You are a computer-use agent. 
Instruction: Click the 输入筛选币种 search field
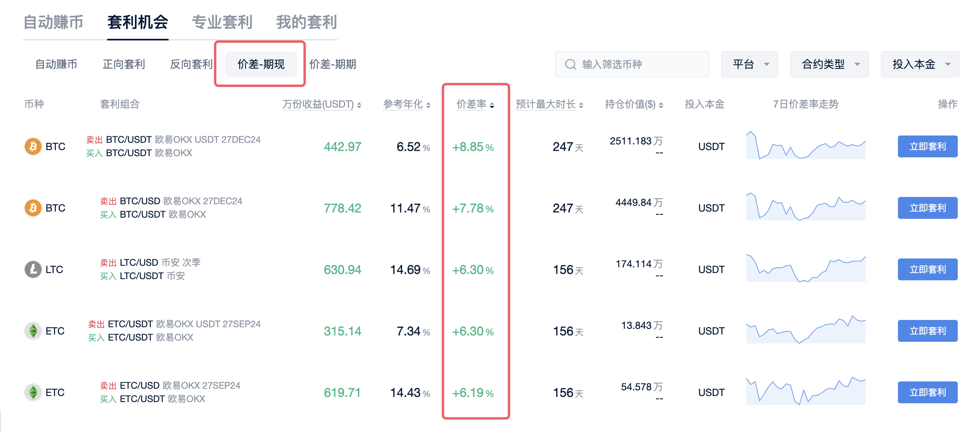[632, 64]
